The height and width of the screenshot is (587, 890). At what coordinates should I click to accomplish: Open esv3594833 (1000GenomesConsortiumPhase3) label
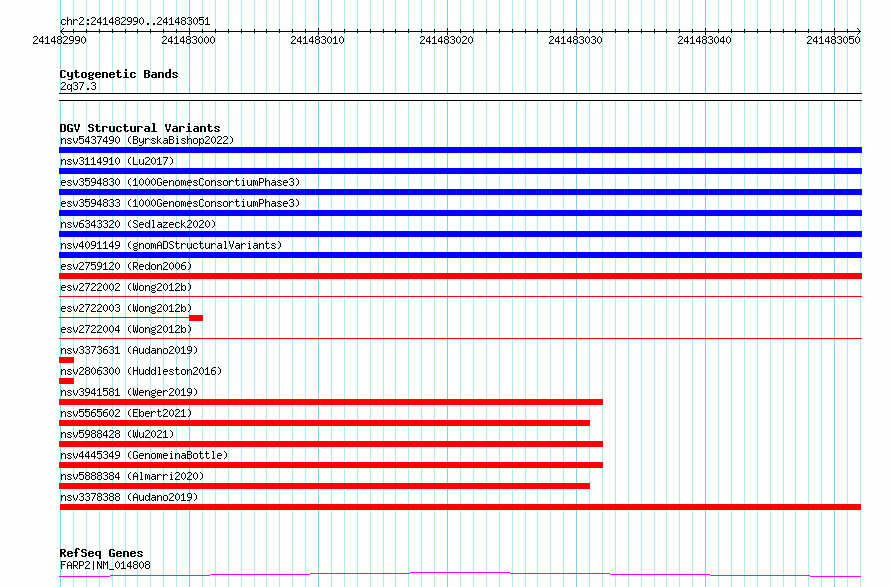tap(180, 203)
